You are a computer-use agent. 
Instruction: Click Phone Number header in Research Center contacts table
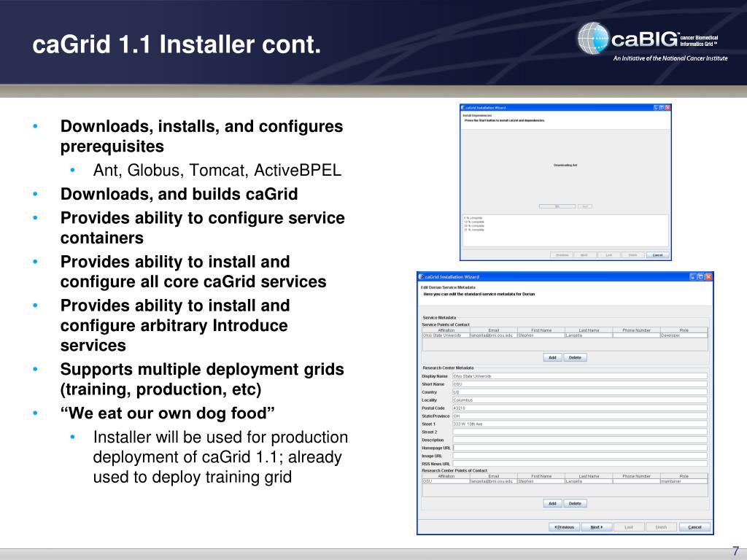pos(636,476)
